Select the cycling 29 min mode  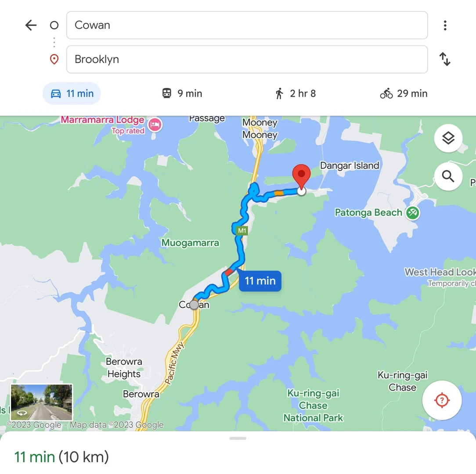click(404, 93)
